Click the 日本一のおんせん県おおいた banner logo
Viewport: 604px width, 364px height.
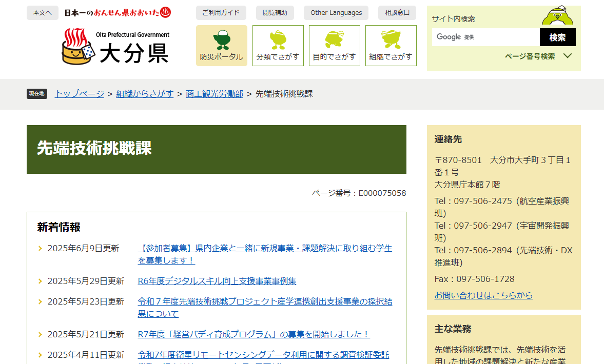click(x=118, y=13)
